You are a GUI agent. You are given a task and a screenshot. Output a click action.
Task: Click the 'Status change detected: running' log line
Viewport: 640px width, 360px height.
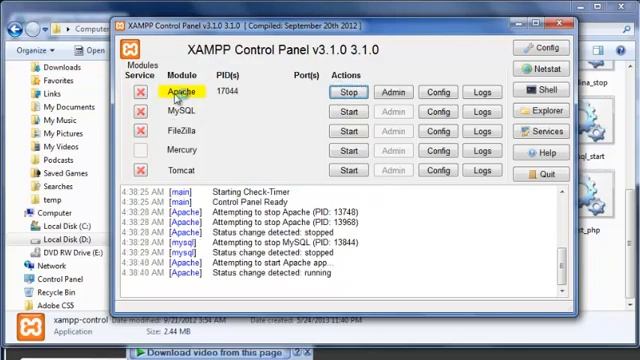271,273
